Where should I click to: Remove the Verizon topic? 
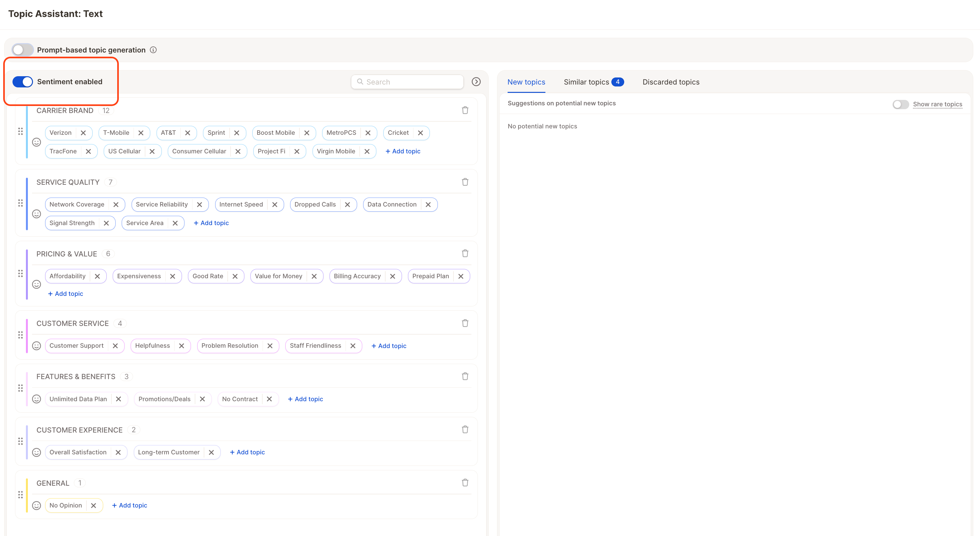[x=83, y=133]
